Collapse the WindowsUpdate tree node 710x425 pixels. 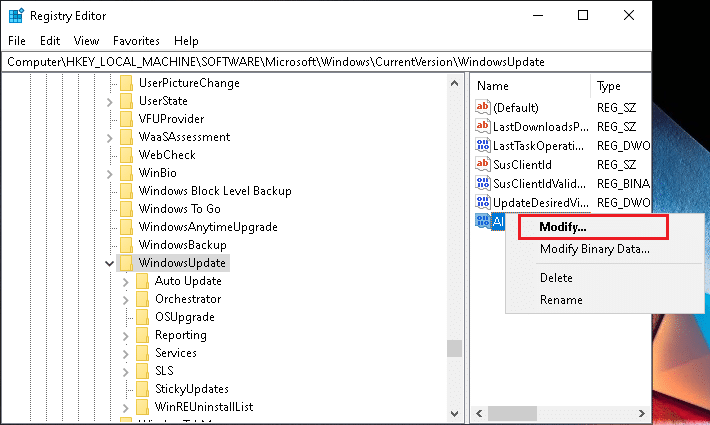click(109, 263)
